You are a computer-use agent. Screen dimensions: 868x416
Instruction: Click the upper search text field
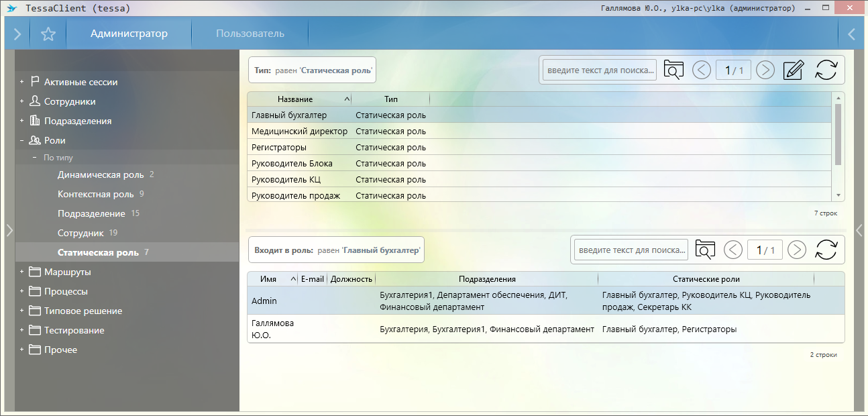[x=600, y=70]
